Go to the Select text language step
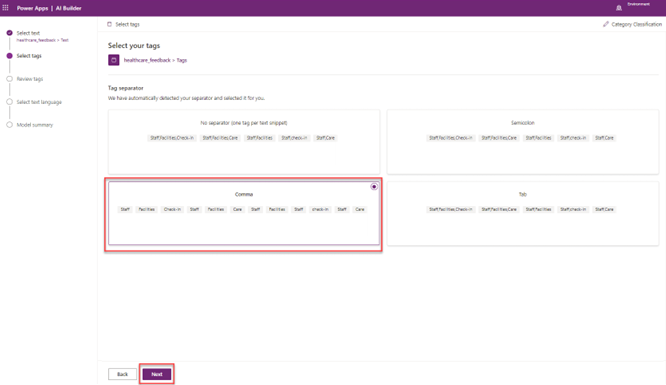Viewport: 666px width, 385px height. (x=39, y=102)
